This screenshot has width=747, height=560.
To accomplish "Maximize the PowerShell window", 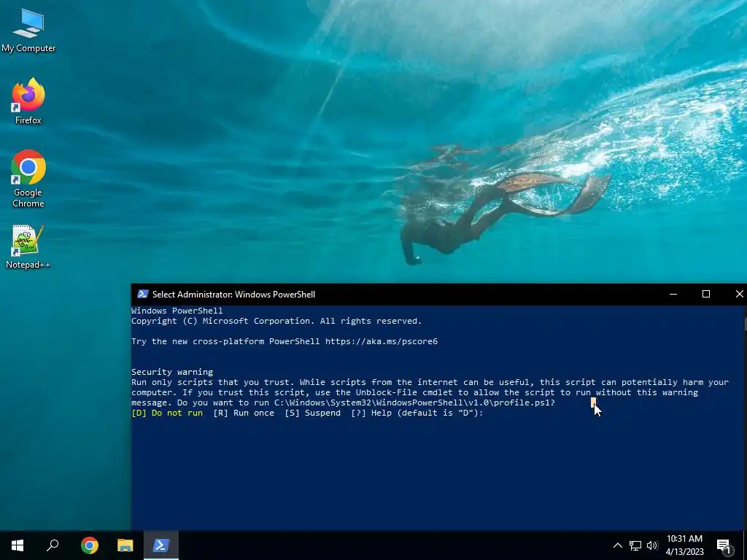I will click(706, 295).
